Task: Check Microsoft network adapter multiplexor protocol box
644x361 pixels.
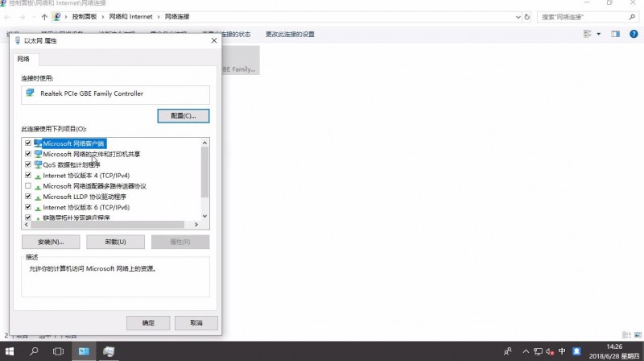Action: (x=28, y=186)
